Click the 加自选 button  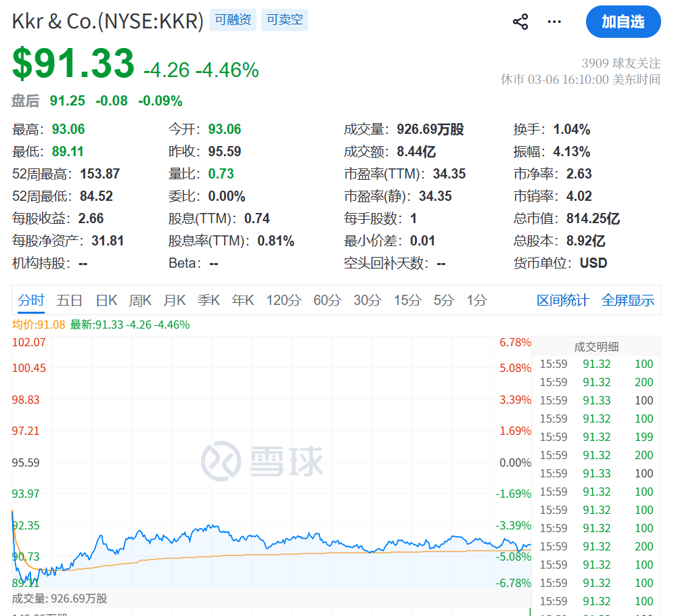coord(623,22)
